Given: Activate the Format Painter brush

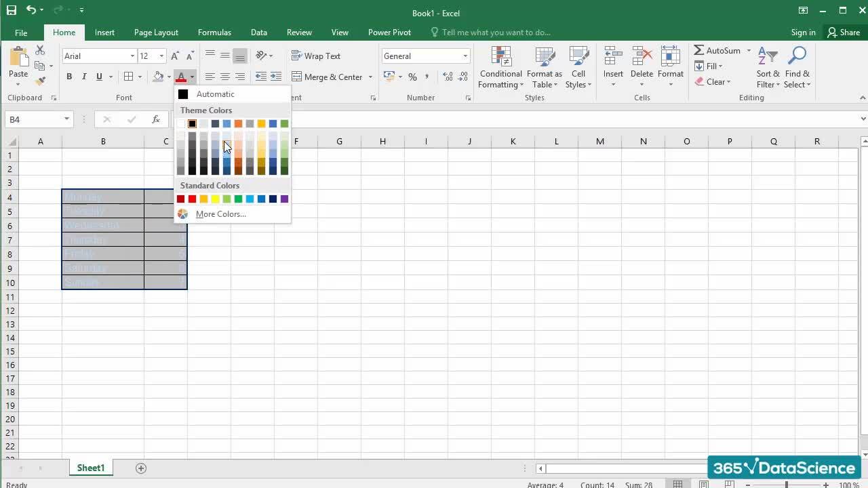Looking at the screenshot, I should [x=40, y=81].
